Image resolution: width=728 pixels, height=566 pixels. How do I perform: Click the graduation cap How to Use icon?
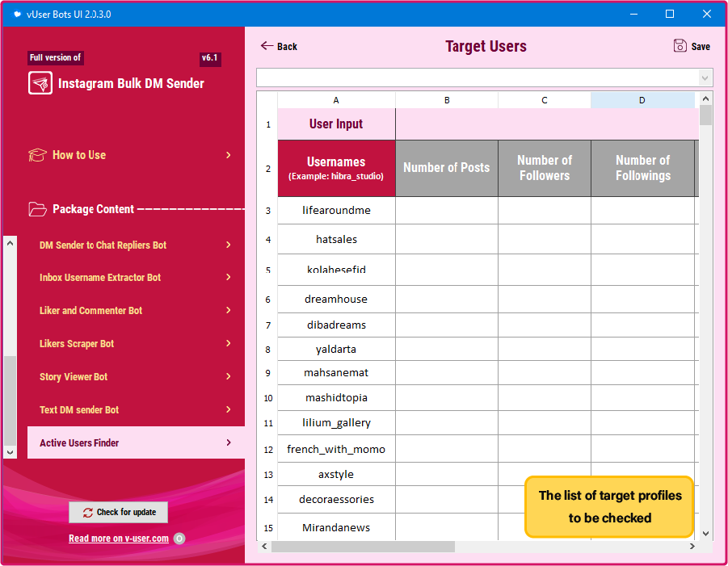[37, 155]
